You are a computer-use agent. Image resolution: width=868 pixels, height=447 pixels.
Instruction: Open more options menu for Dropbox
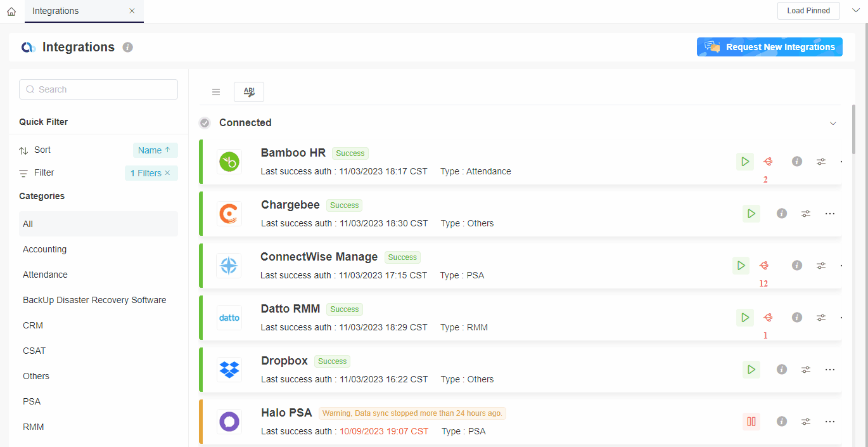tap(830, 370)
